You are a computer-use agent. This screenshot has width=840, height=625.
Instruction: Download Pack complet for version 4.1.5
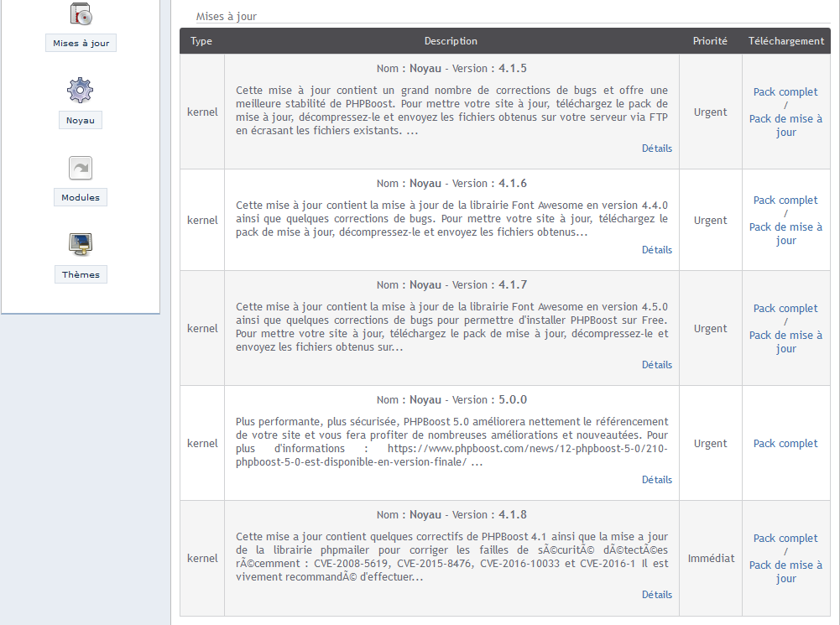pos(785,92)
